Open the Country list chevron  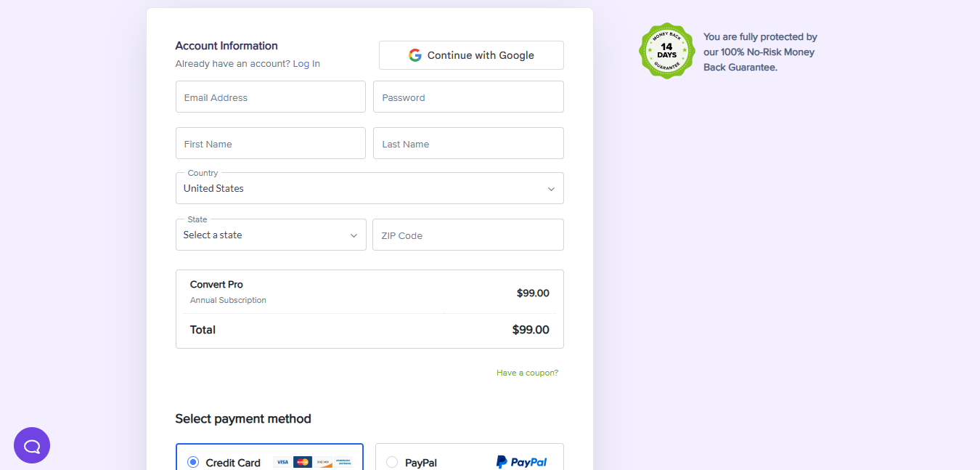(551, 188)
